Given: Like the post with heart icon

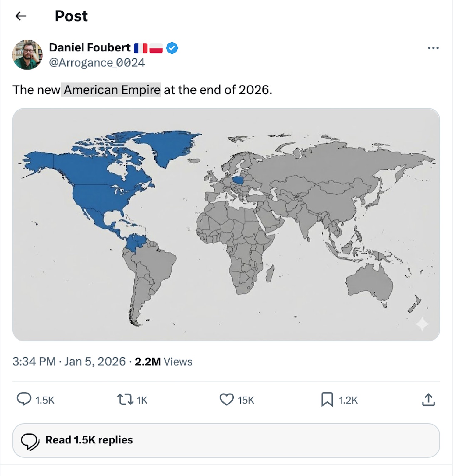Looking at the screenshot, I should click(x=226, y=399).
